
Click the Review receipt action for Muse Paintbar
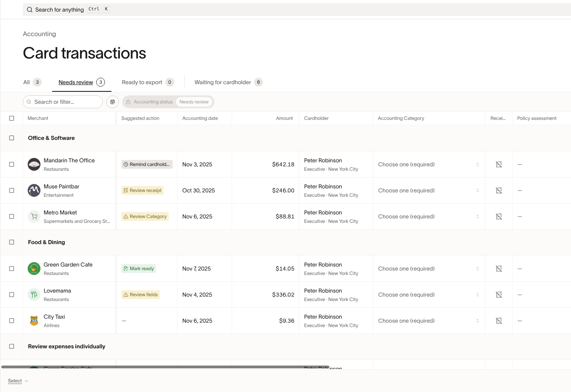143,190
